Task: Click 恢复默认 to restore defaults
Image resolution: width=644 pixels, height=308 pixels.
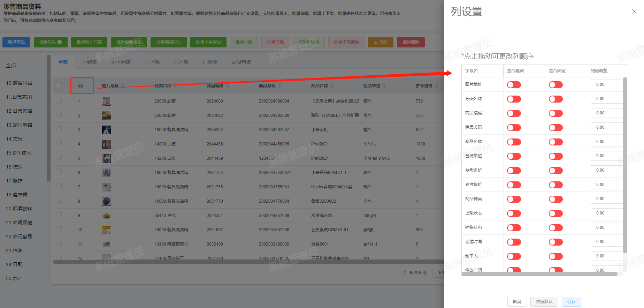Action: pyautogui.click(x=544, y=302)
